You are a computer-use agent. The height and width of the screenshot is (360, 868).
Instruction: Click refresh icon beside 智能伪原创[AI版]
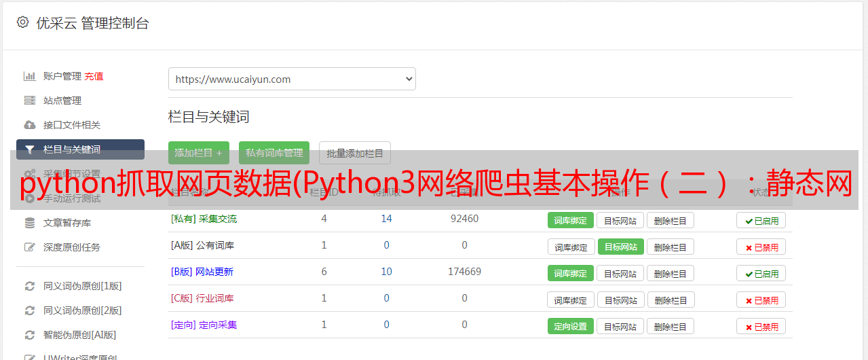coord(29,335)
